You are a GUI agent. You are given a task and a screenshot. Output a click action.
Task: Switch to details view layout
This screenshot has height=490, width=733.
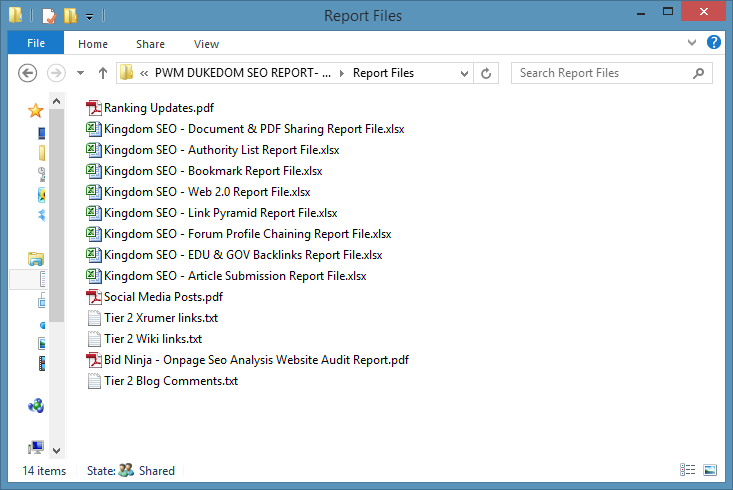pos(687,470)
